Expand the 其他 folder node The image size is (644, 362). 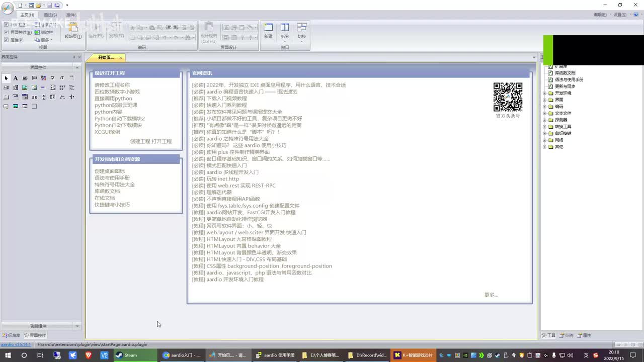point(544,147)
